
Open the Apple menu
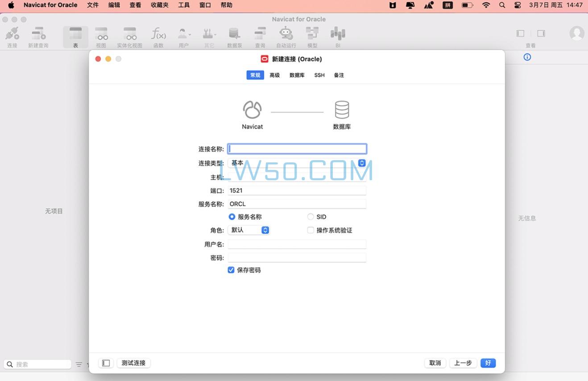click(x=11, y=5)
